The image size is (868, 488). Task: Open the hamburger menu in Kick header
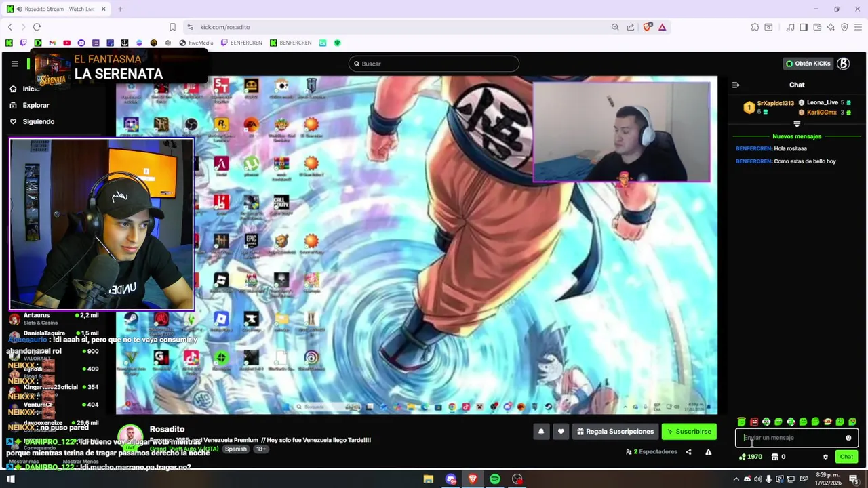(x=14, y=64)
